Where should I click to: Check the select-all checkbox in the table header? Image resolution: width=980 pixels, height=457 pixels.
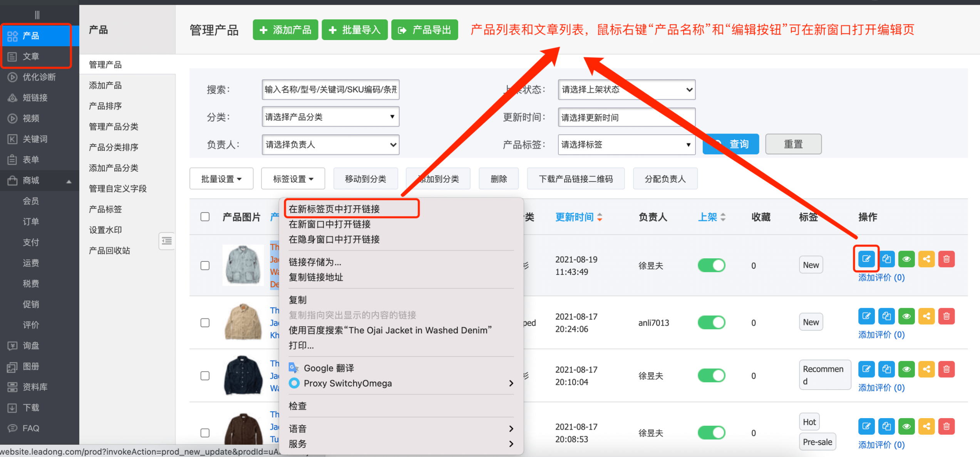point(204,217)
